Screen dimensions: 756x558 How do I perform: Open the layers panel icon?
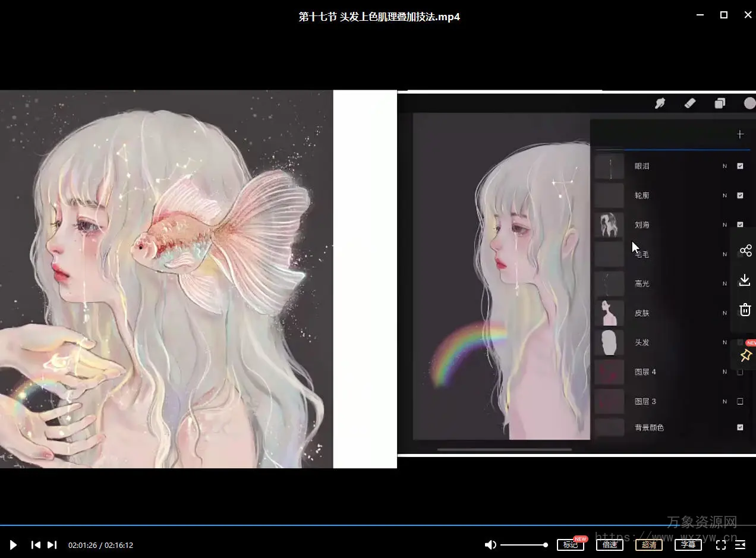tap(720, 103)
